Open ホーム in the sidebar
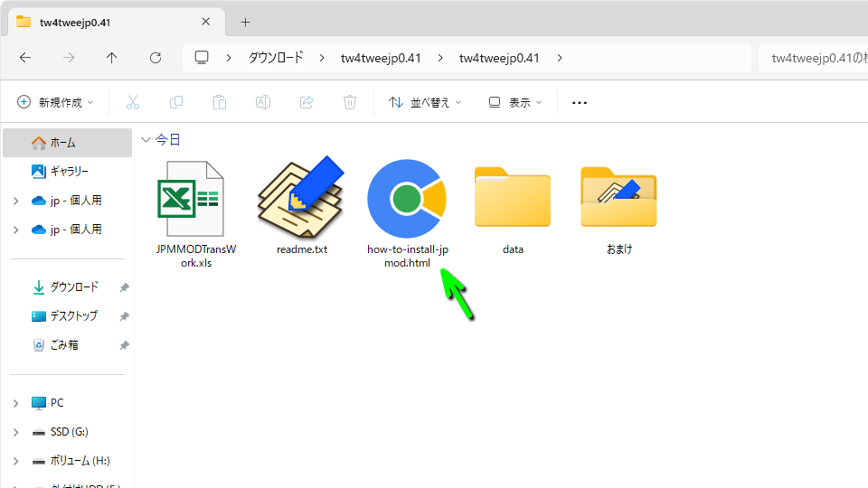The width and height of the screenshot is (868, 488). [x=68, y=143]
